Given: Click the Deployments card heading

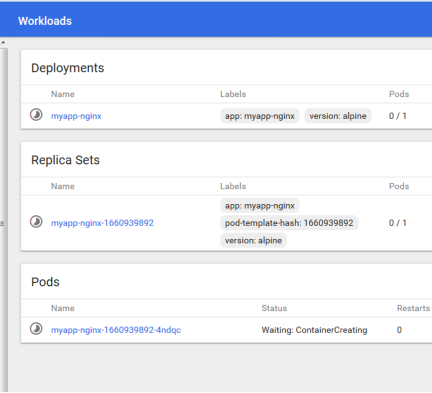Looking at the screenshot, I should click(68, 68).
